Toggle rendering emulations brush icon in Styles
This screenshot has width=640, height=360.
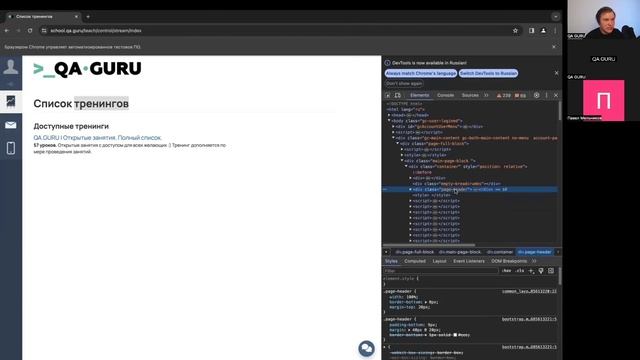tap(541, 271)
